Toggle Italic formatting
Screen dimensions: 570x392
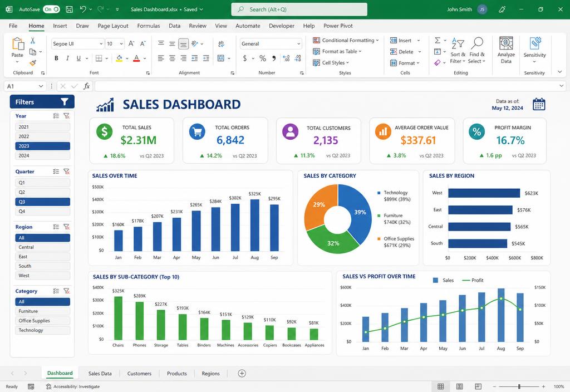pyautogui.click(x=67, y=58)
